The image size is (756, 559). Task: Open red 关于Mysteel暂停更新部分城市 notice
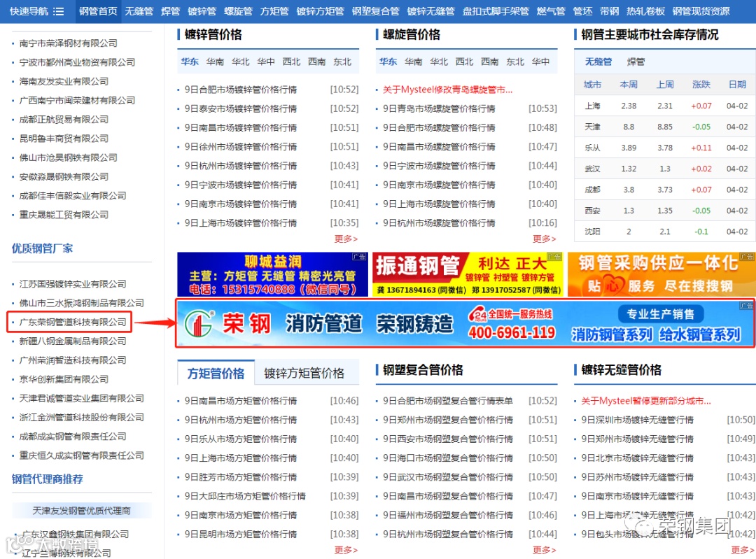point(646,401)
